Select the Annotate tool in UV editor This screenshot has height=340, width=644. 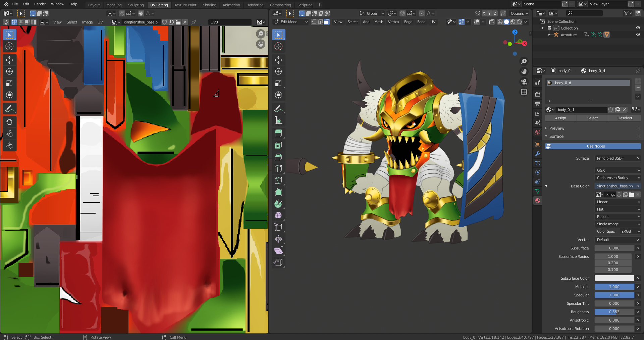(9, 109)
